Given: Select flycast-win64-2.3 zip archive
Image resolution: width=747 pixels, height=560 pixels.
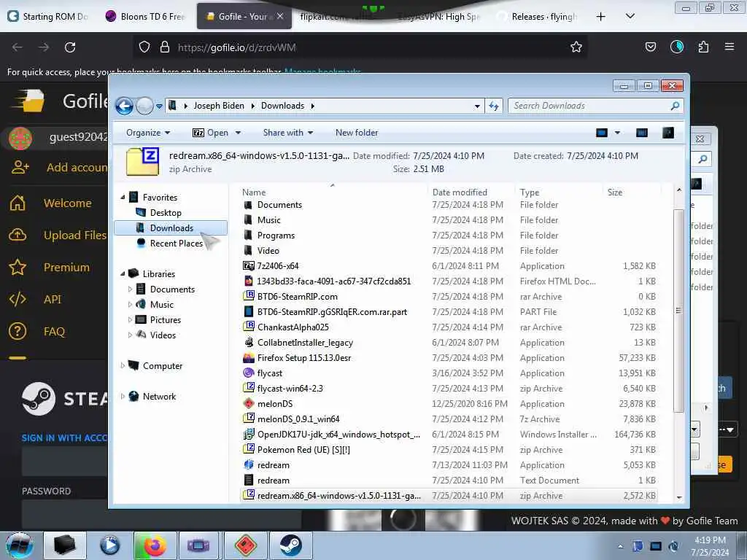Looking at the screenshot, I should pyautogui.click(x=290, y=389).
